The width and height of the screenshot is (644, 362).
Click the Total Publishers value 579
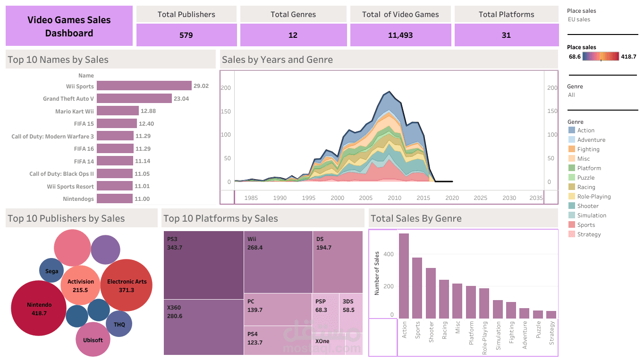pos(186,35)
